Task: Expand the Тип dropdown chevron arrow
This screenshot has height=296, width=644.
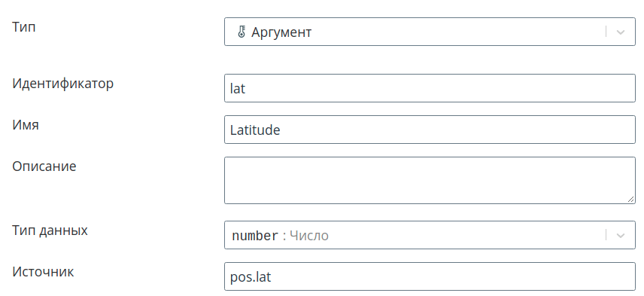Action: point(621,32)
